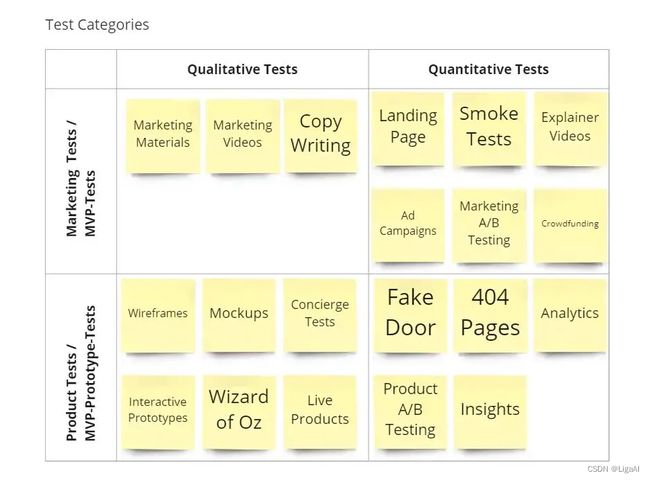Click the Wireframes sticky note
This screenshot has height=480, width=650.
coord(158,316)
